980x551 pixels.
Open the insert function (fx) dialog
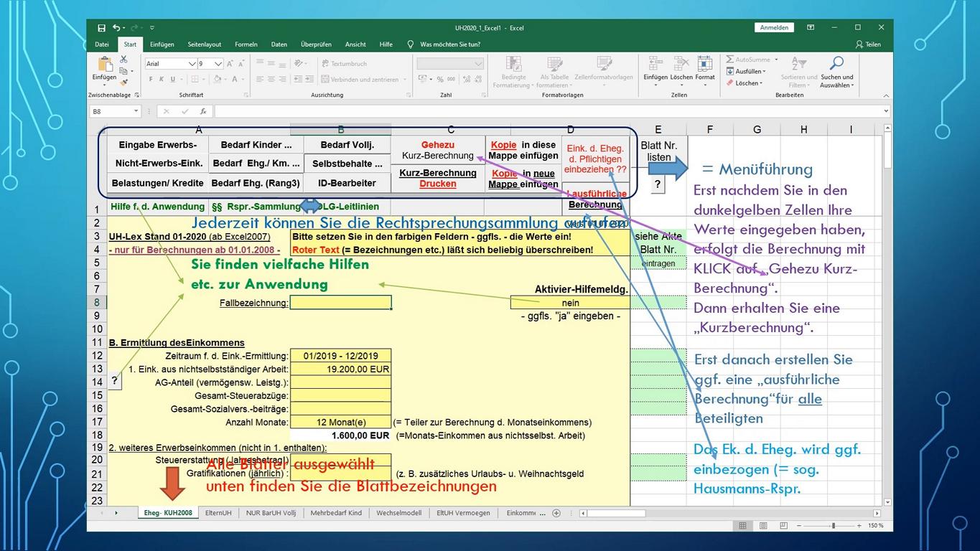coord(203,111)
